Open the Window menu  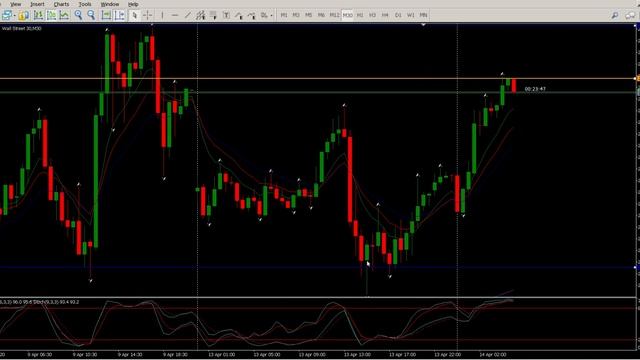pos(110,4)
